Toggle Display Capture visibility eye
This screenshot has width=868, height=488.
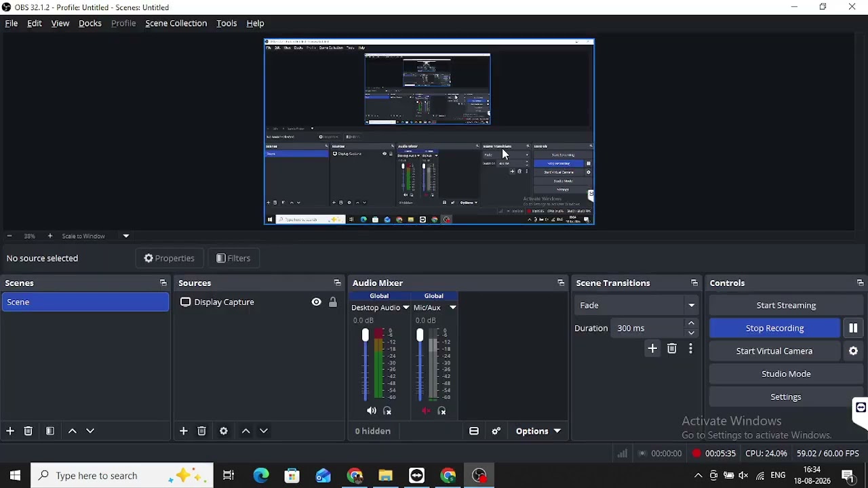click(317, 302)
